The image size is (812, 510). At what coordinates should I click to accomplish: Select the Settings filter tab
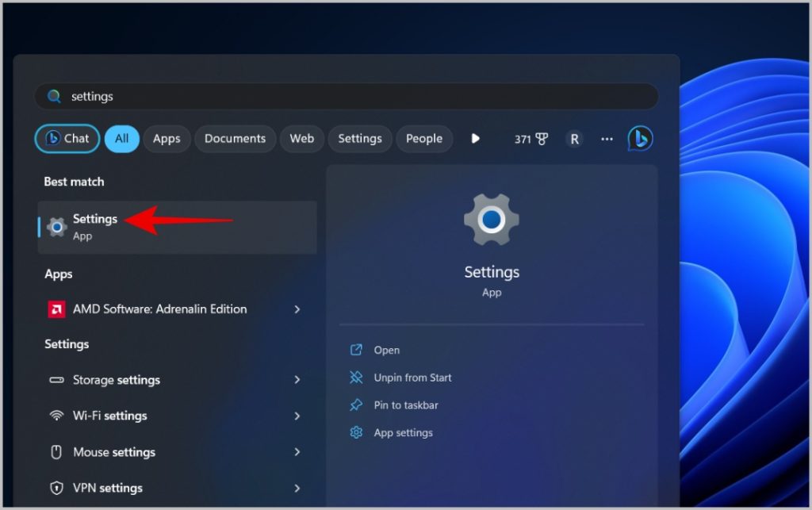[x=360, y=138]
